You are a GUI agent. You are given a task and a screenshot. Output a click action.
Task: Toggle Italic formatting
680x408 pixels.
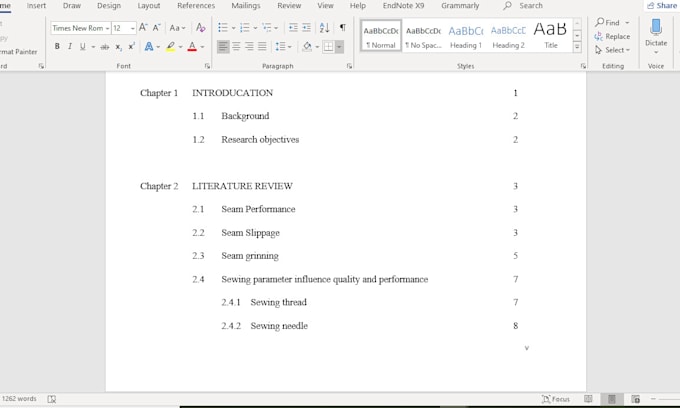69,46
